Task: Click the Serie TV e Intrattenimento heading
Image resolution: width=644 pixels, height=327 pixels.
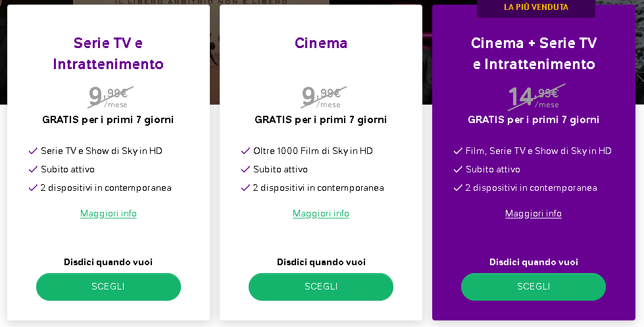Action: (109, 53)
